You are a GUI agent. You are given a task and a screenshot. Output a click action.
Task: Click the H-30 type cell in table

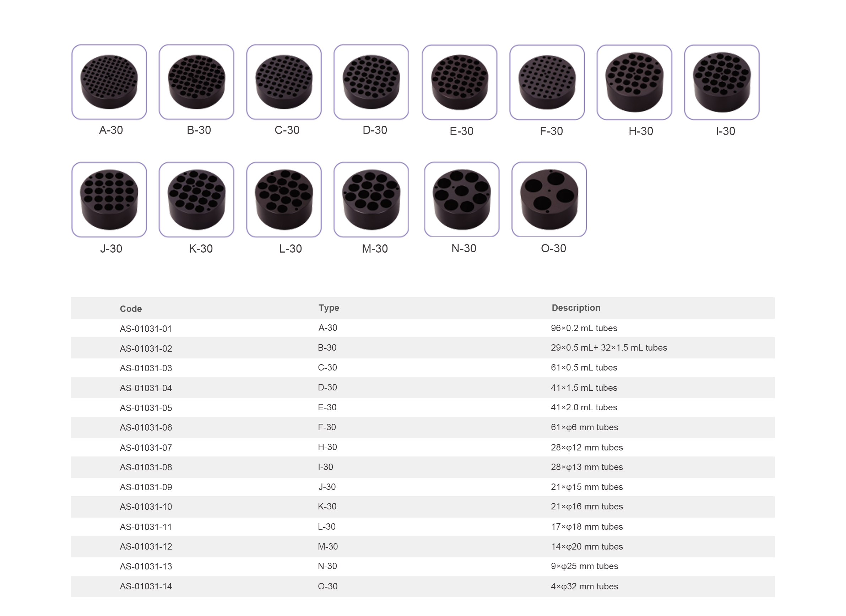pyautogui.click(x=327, y=447)
